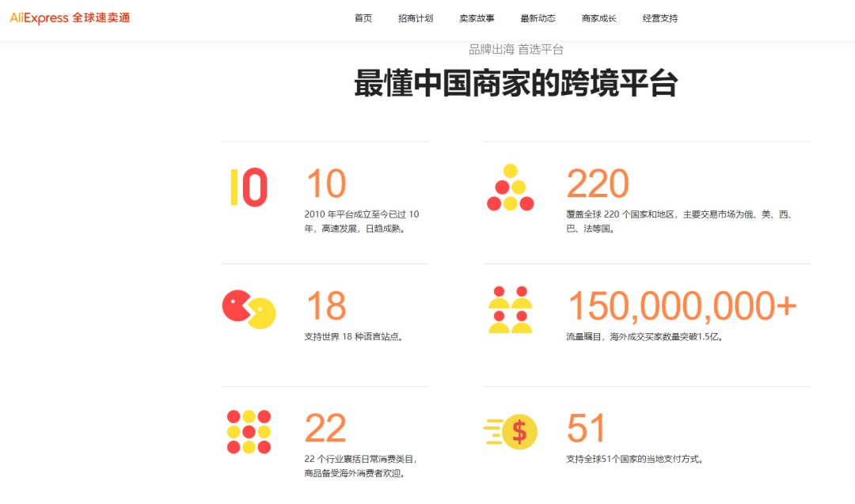Click the 经营支持 navigation link

pos(660,17)
